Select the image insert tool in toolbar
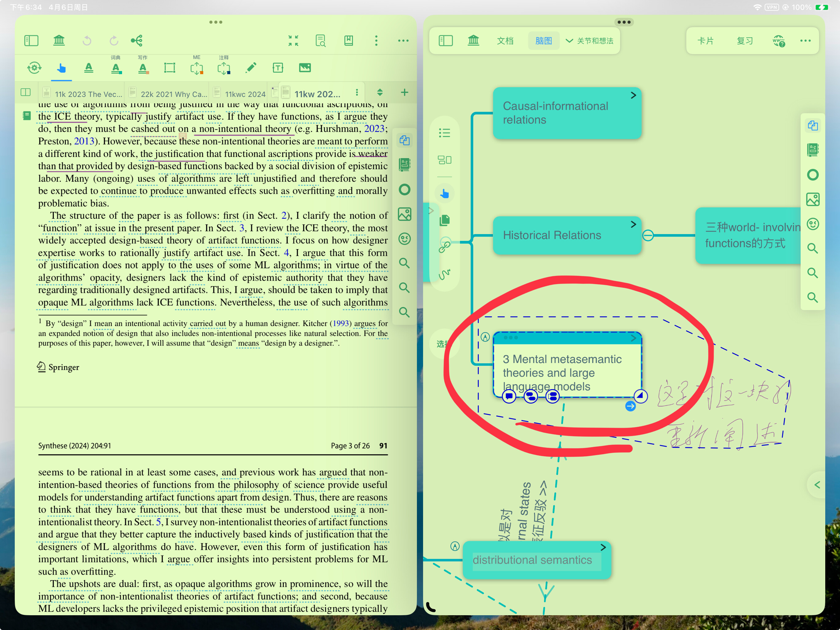 tap(305, 68)
